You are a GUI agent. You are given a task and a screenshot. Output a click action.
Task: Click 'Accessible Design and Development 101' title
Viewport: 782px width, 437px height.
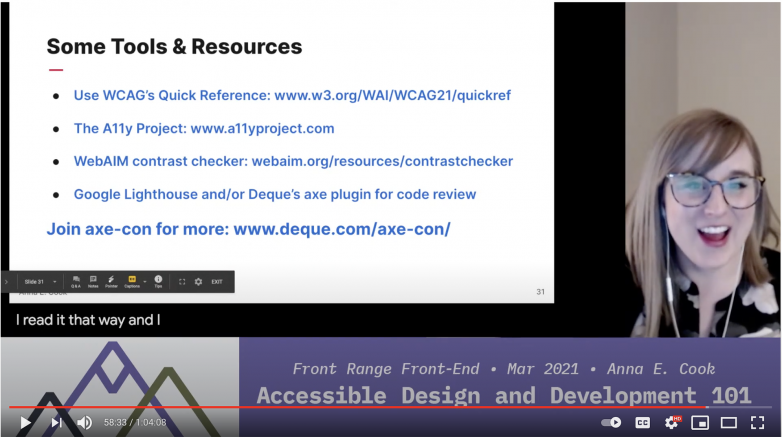[x=504, y=396]
